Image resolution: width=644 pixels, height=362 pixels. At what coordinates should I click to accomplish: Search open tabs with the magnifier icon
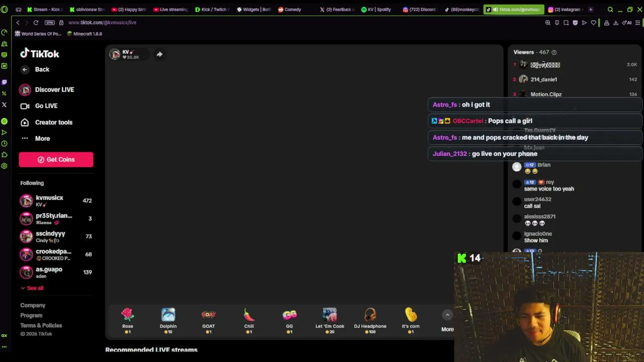coord(610,10)
